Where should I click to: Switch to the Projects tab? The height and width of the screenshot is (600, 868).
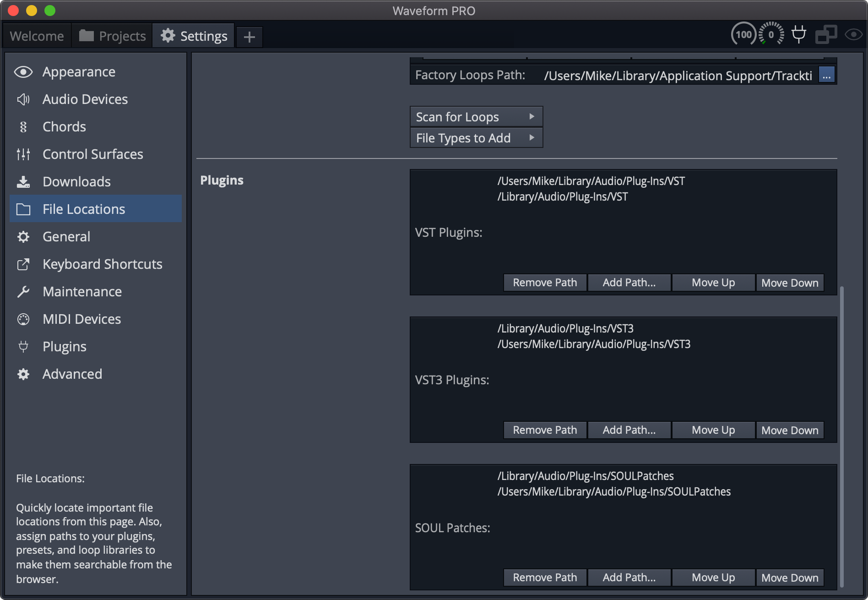point(112,36)
